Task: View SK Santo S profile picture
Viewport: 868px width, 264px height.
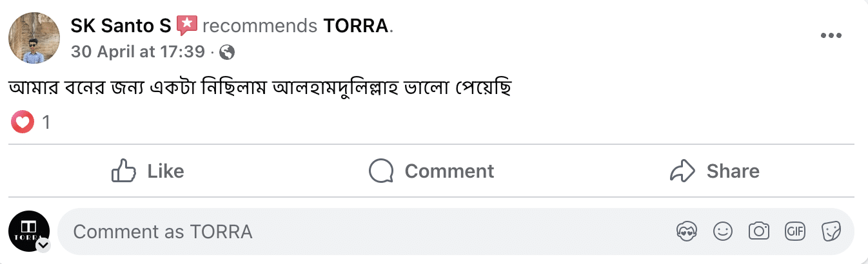Action: tap(34, 38)
